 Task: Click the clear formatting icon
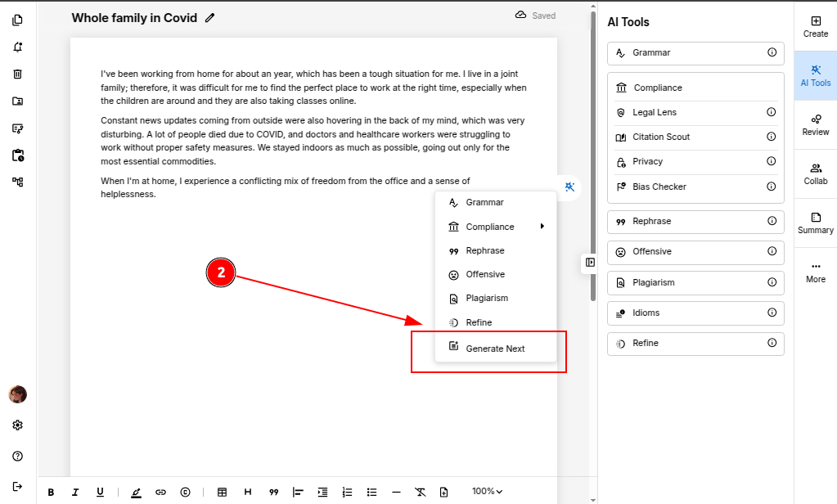[420, 492]
